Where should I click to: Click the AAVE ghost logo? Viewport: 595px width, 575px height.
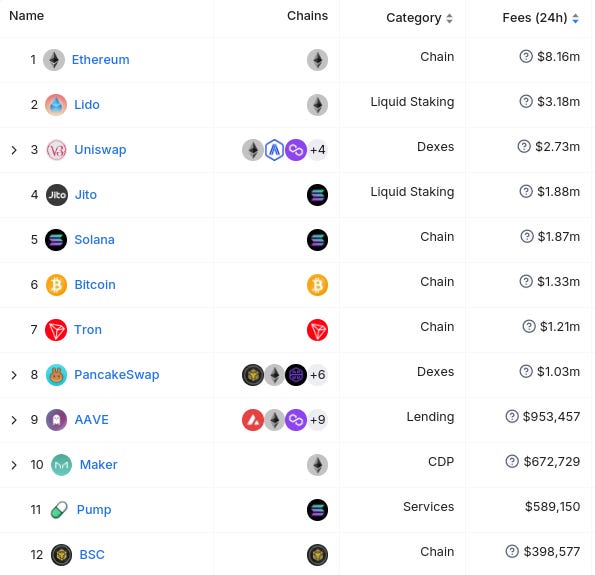click(x=56, y=420)
